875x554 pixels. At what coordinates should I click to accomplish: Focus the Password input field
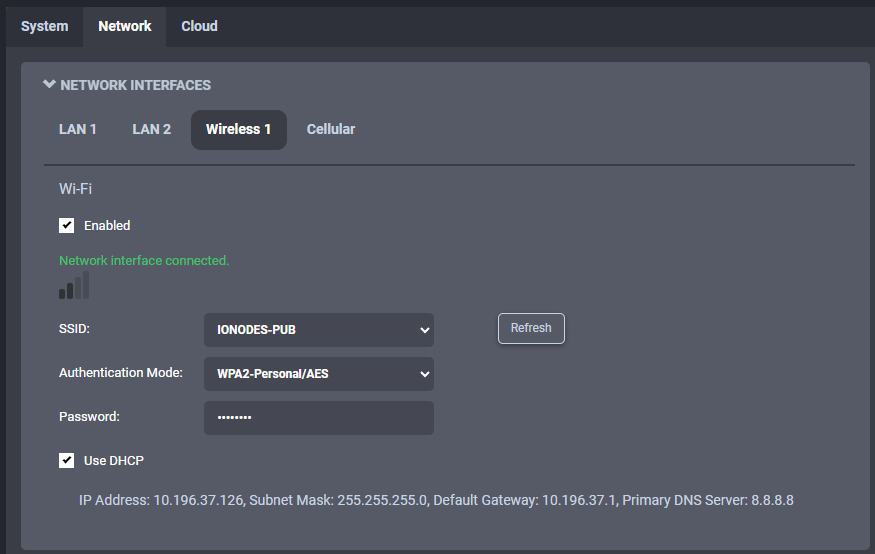point(319,417)
